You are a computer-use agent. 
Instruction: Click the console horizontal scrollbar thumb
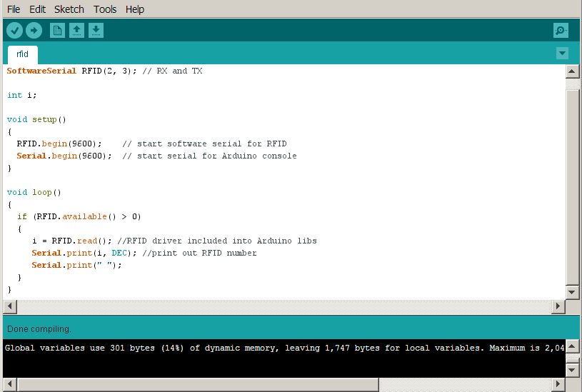point(198,384)
